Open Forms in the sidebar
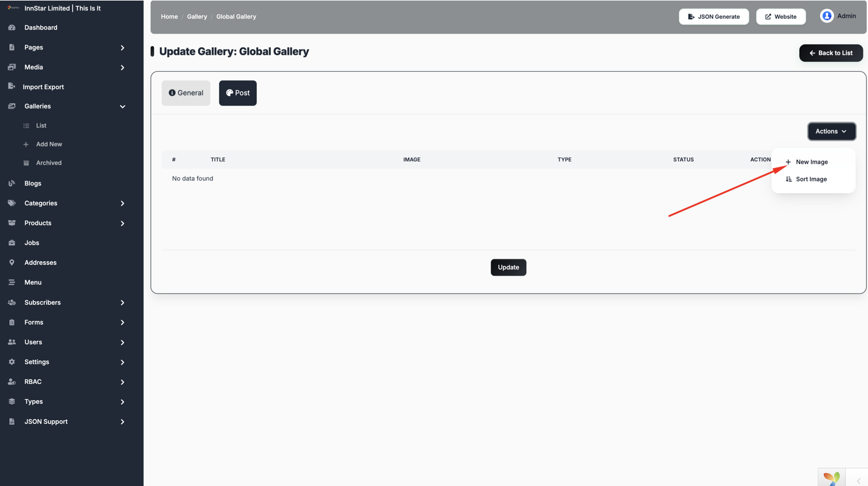The width and height of the screenshot is (868, 486). [34, 322]
